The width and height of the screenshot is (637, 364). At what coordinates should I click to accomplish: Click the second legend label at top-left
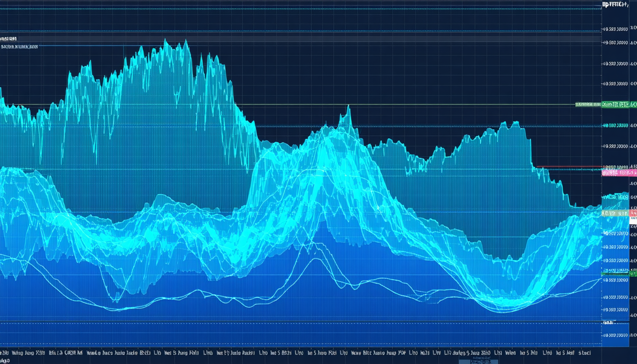pos(19,47)
